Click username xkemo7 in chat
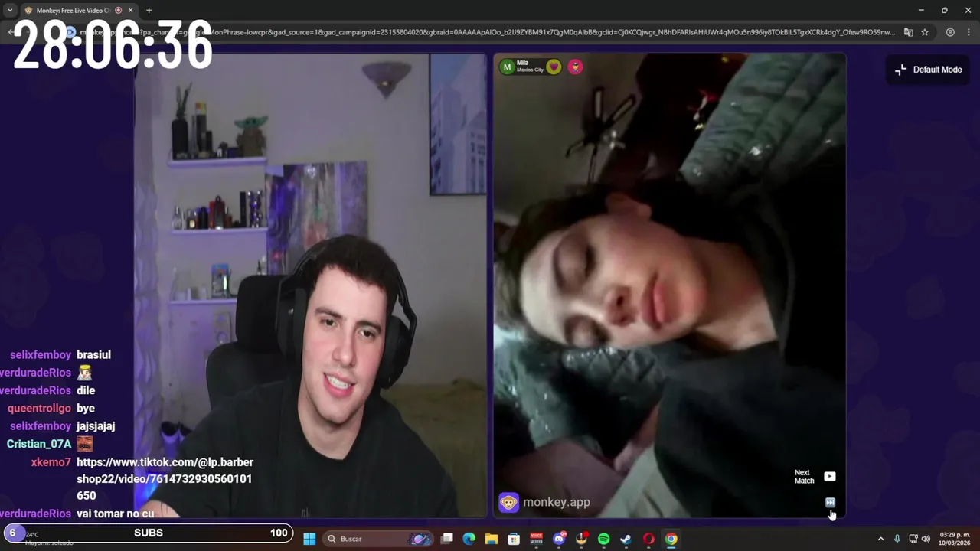 pos(51,462)
